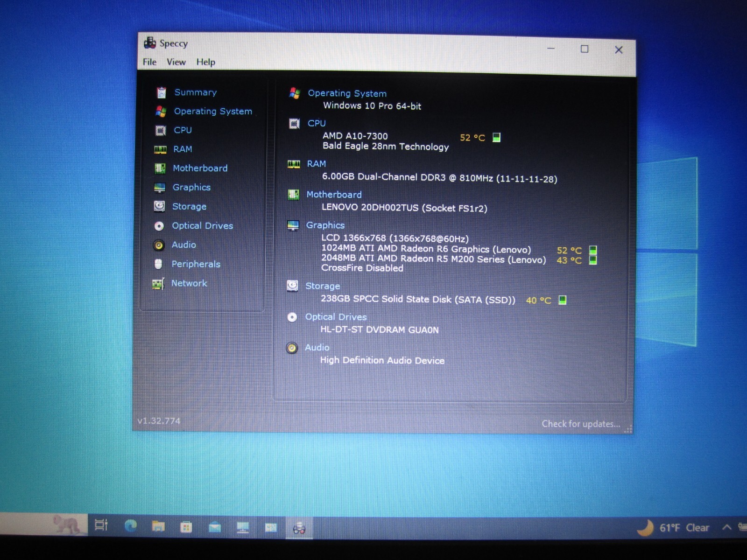747x560 pixels.
Task: Click the Storage heading link in summary
Action: pyautogui.click(x=323, y=286)
